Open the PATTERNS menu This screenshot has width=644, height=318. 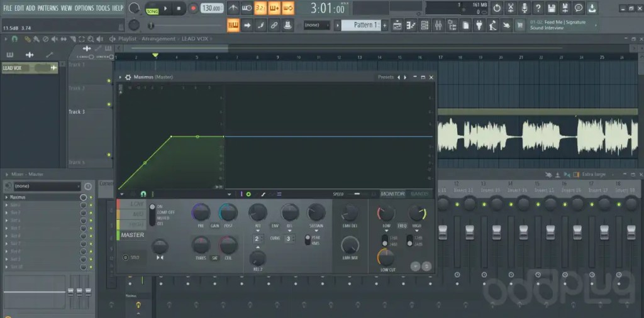point(48,8)
